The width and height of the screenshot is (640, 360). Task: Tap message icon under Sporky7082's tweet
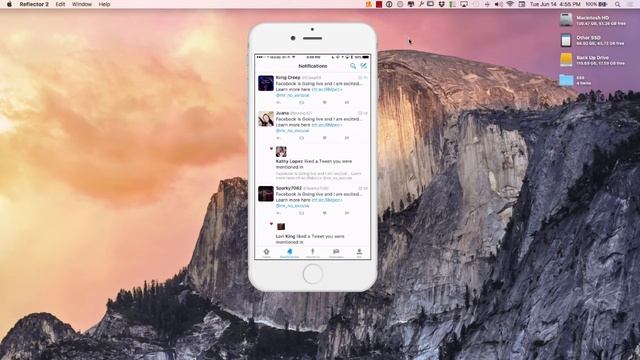[x=347, y=213]
